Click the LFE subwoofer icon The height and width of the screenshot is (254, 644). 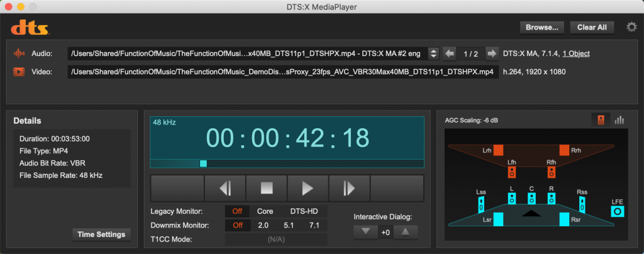click(x=618, y=212)
